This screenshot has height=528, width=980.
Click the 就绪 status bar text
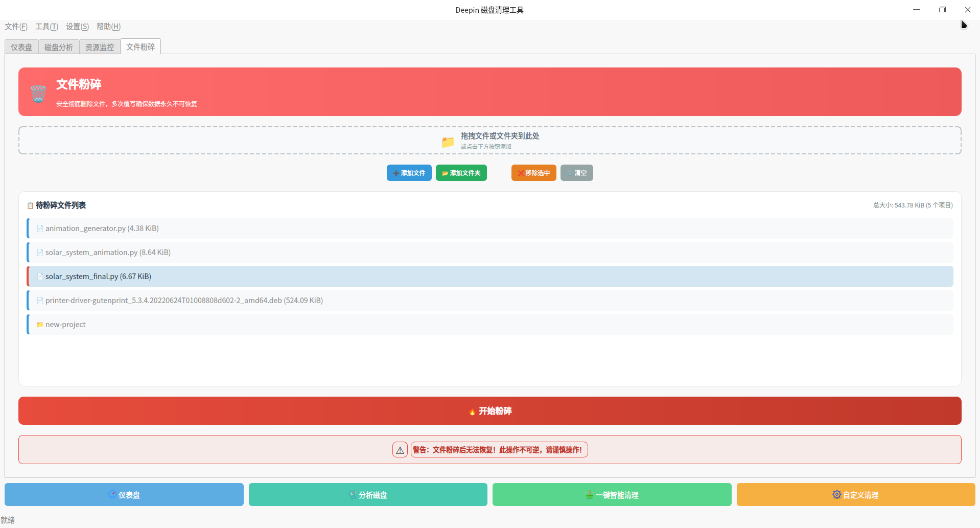click(x=8, y=520)
